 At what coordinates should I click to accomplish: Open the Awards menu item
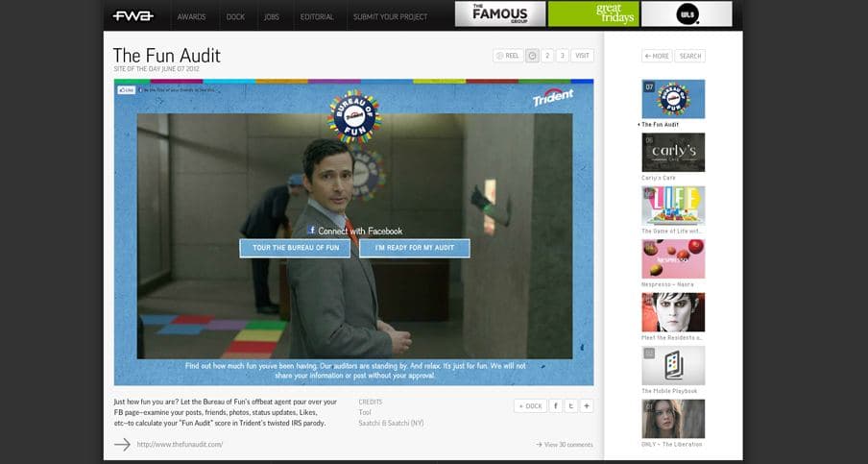(191, 16)
